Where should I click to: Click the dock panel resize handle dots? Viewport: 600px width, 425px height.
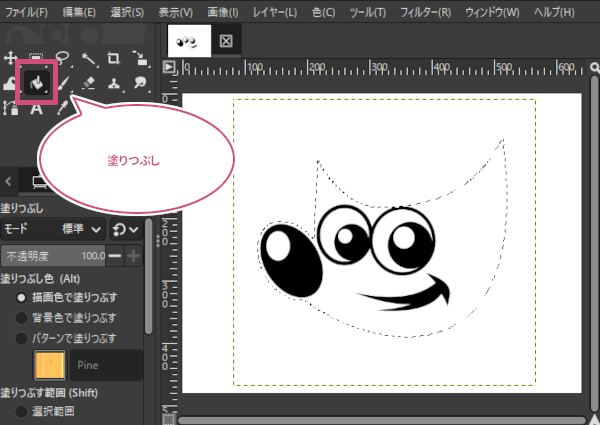[x=158, y=241]
